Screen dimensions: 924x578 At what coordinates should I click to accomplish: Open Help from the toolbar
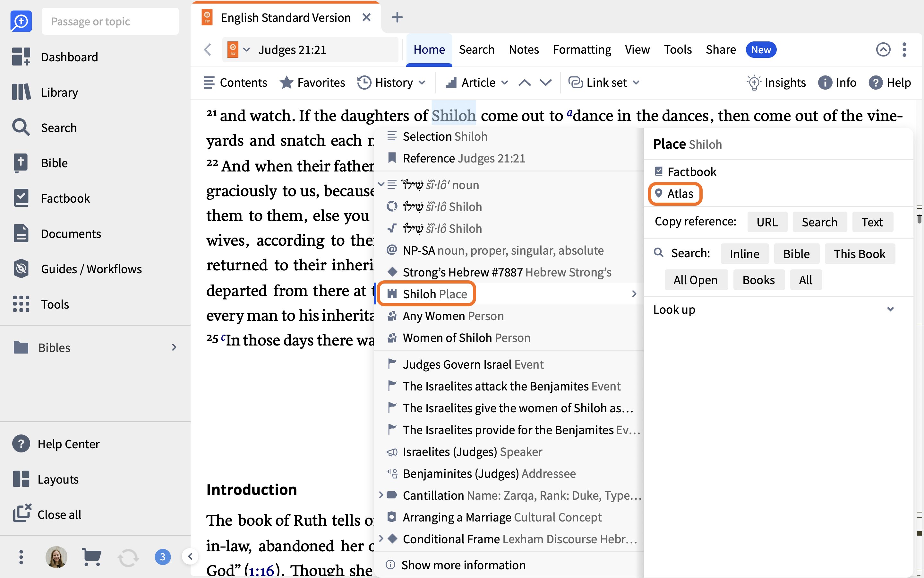(x=890, y=83)
